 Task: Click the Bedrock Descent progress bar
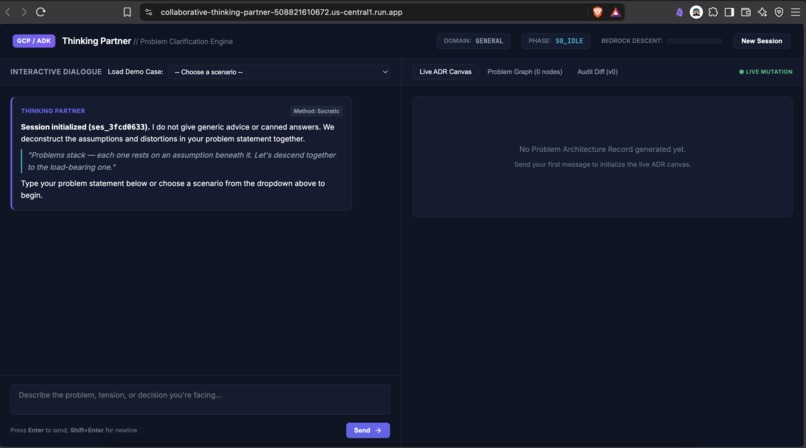694,41
